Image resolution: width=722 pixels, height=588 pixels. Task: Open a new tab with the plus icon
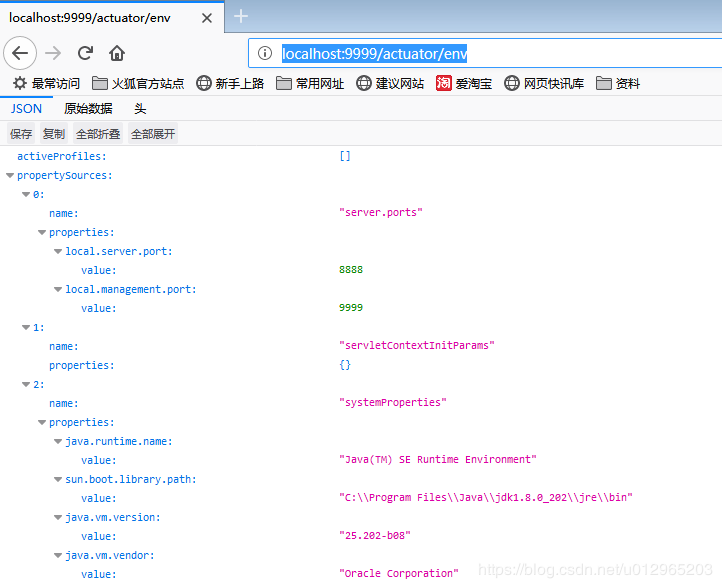pos(241,16)
